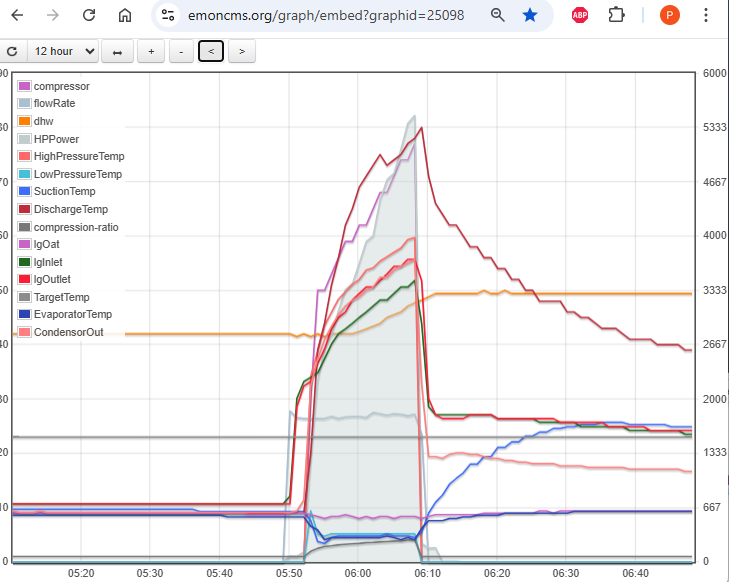Zoom in with the plus button

150,51
